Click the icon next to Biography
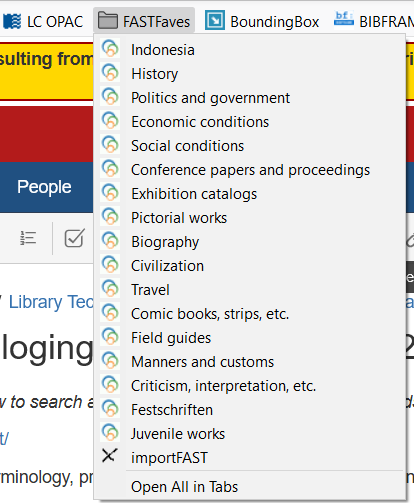The width and height of the screenshot is (414, 503). [110, 241]
